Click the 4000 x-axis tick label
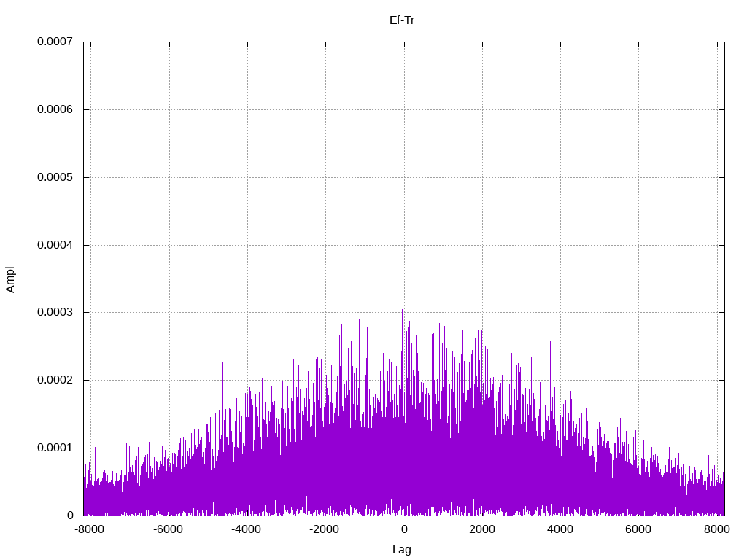Screen dimensions: 747x560 560,529
